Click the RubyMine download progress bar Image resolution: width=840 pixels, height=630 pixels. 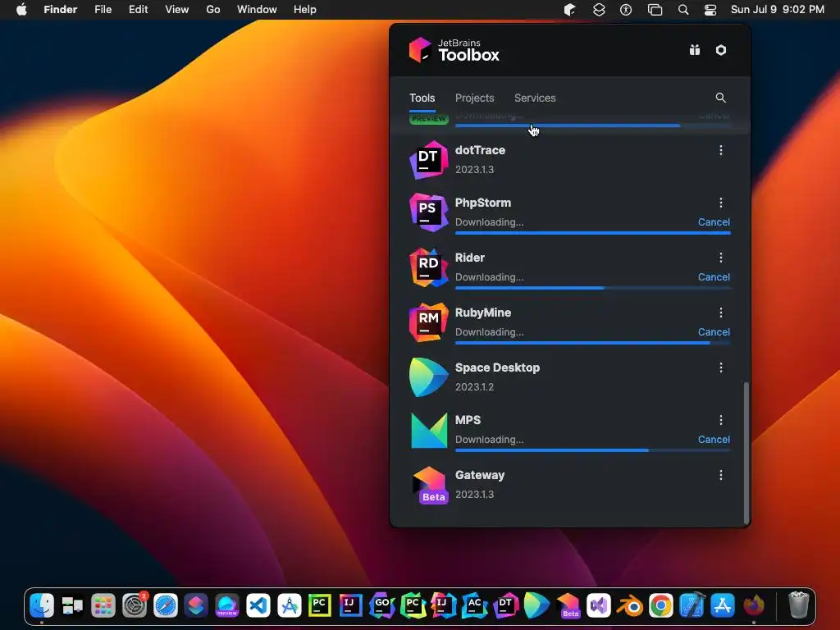tap(593, 343)
